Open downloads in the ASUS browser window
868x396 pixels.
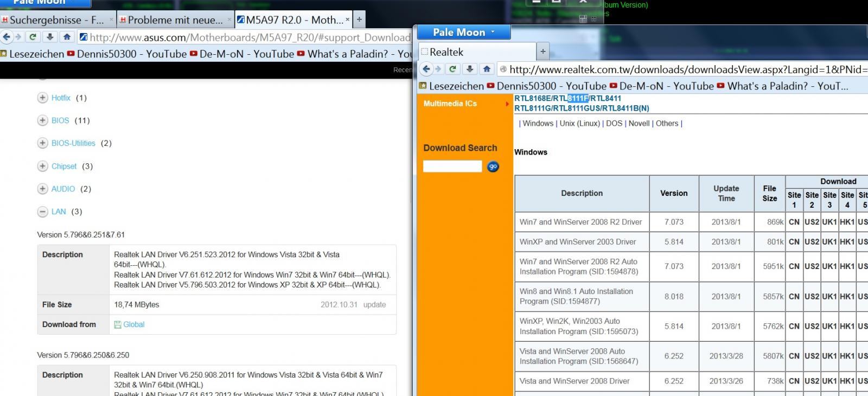[x=50, y=37]
